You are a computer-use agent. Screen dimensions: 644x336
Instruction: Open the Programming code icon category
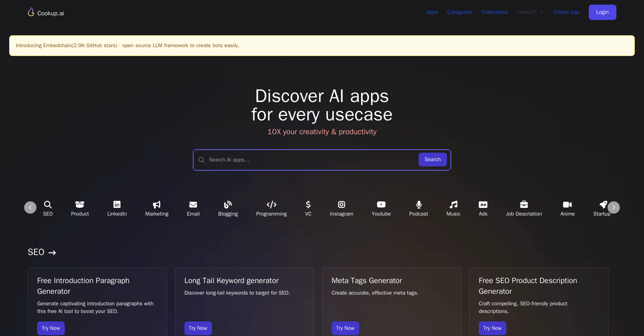271,205
